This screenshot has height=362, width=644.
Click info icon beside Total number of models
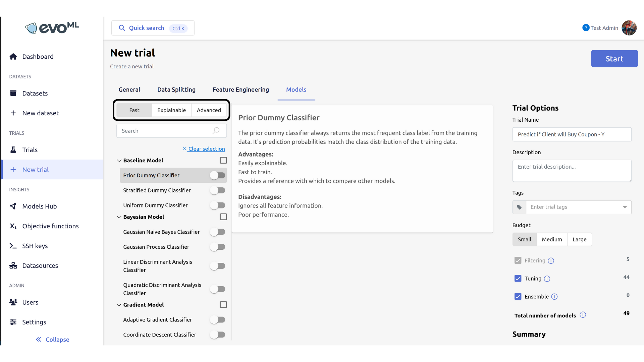(x=583, y=315)
